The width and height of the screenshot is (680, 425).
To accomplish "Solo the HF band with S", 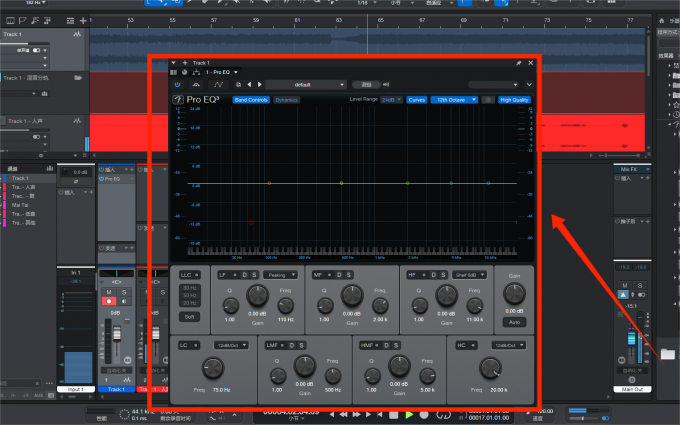I will 443,275.
